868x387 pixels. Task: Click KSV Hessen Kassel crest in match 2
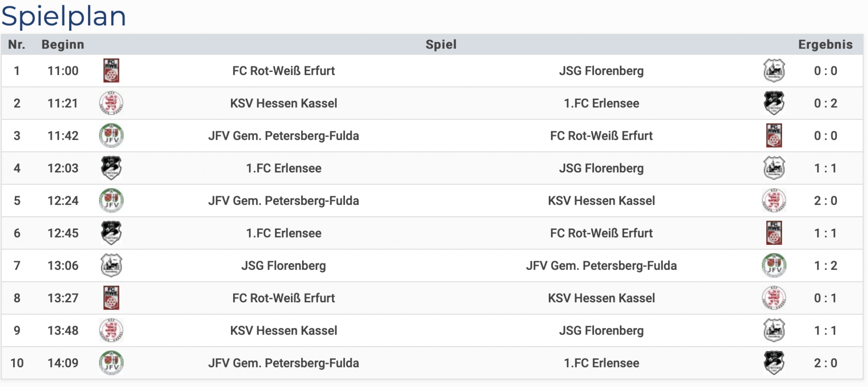tap(111, 103)
